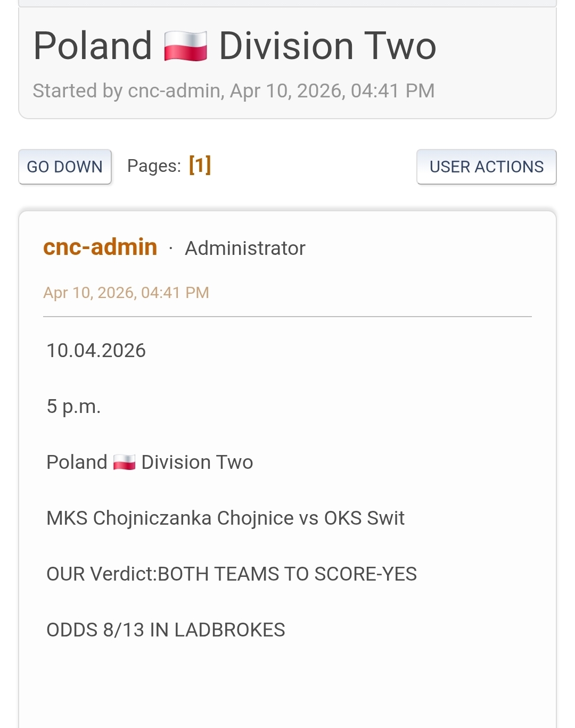Click the Poland flag inside the post body
The height and width of the screenshot is (728, 575).
tap(125, 462)
